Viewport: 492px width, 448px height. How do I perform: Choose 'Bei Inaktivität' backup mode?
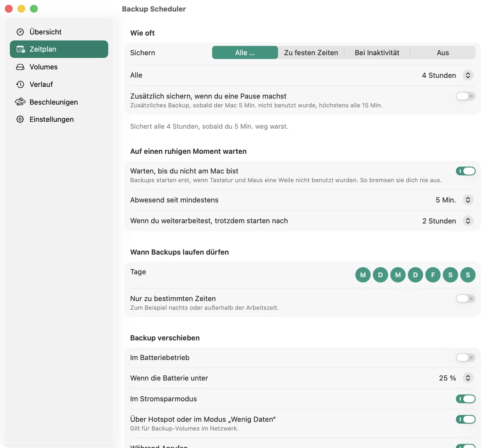(377, 52)
